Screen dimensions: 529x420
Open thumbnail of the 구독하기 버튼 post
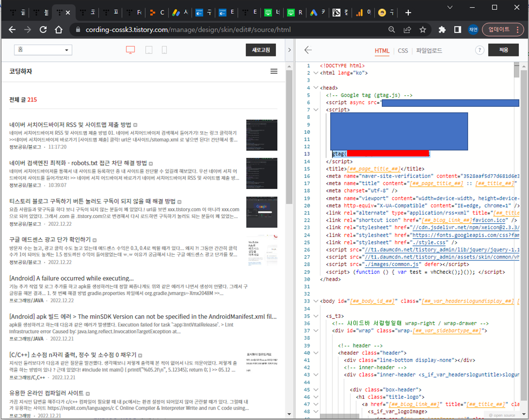click(262, 212)
